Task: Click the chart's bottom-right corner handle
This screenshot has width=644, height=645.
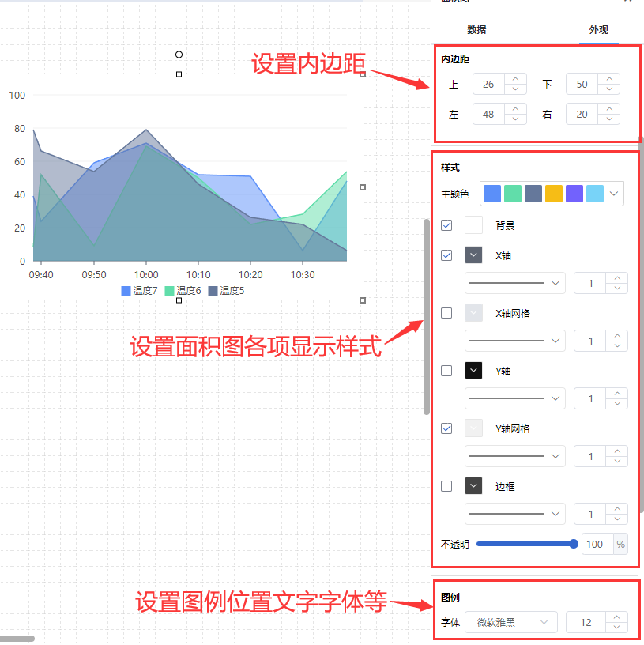Action: coord(363,300)
